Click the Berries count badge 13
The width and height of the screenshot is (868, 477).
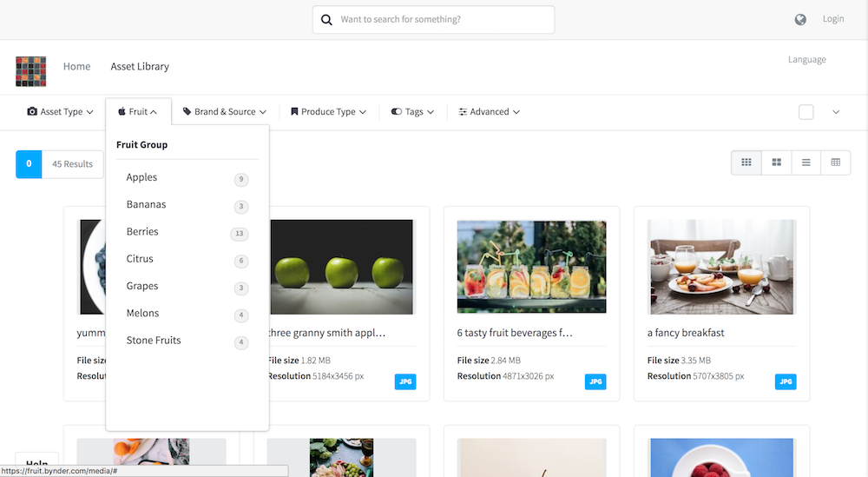click(x=240, y=234)
